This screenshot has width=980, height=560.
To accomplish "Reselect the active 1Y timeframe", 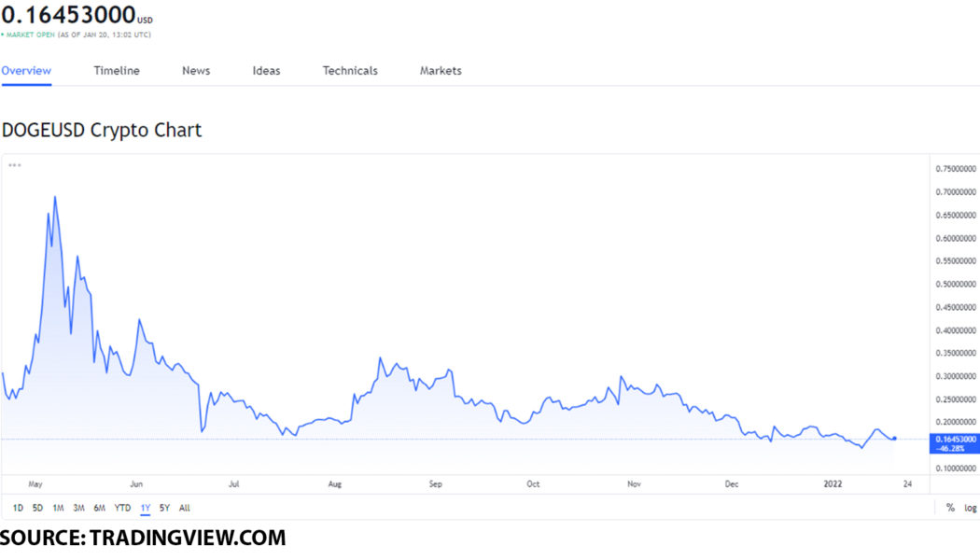I will click(144, 508).
